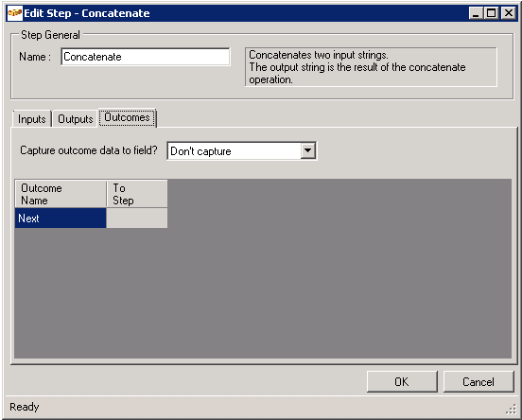Click the application icon in title bar
The width and height of the screenshot is (522, 420).
[x=14, y=13]
